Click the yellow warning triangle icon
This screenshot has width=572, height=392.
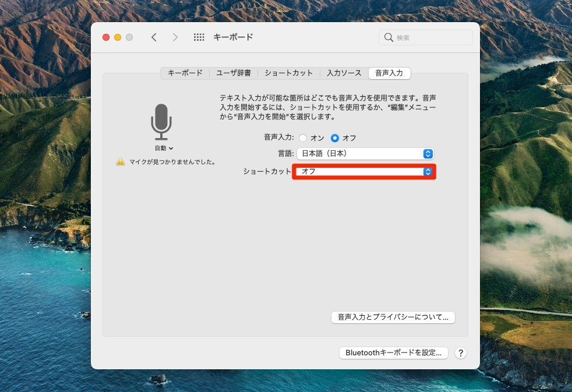[121, 161]
